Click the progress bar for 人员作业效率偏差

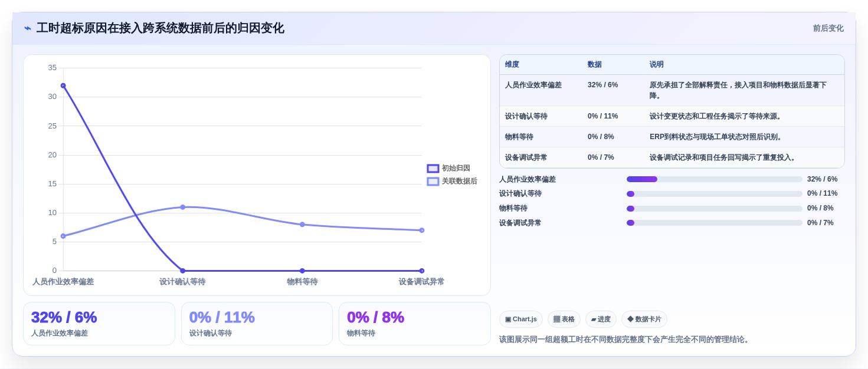pos(715,179)
